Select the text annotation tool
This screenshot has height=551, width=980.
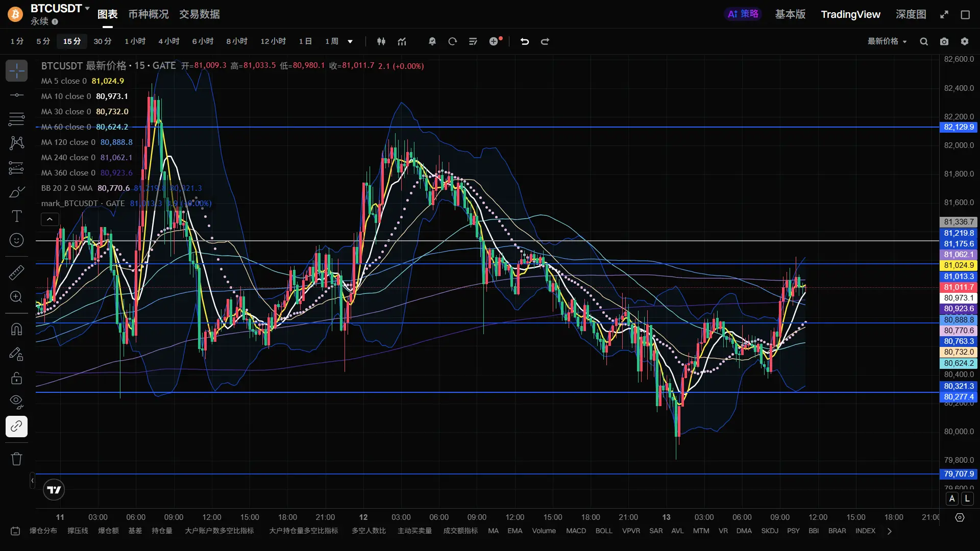coord(16,216)
